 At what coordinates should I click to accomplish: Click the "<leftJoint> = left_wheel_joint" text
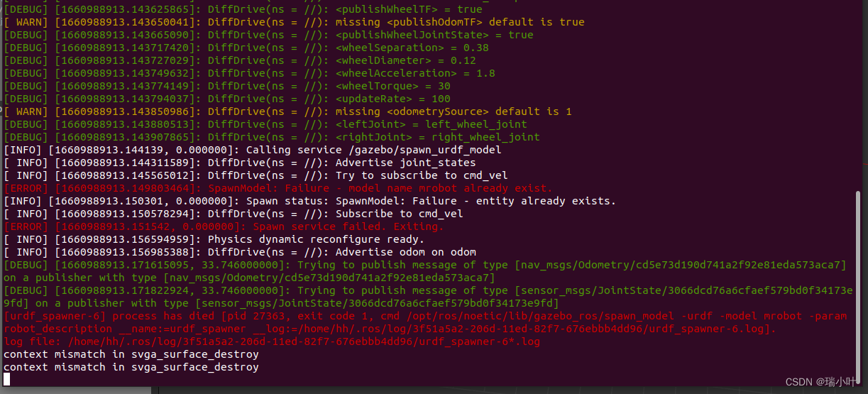point(432,124)
